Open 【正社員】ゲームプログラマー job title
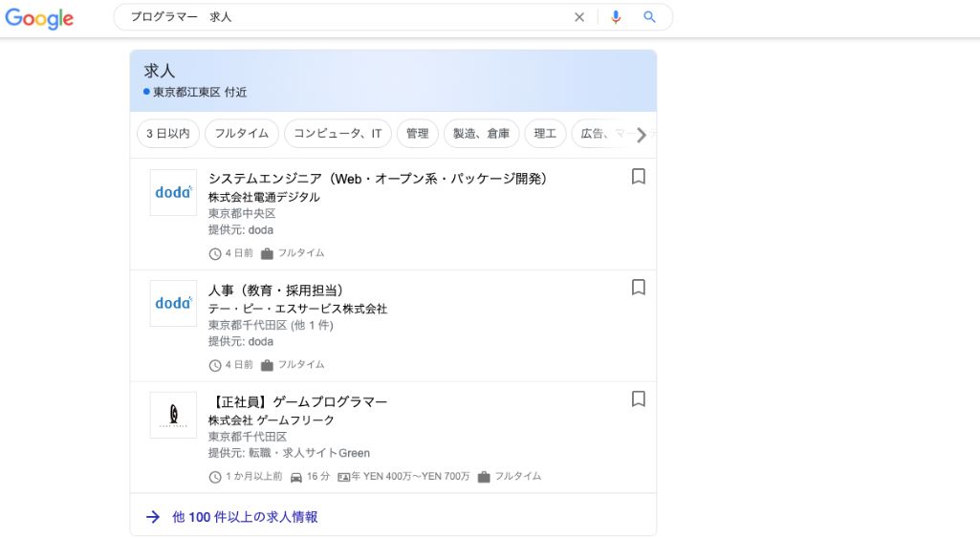980x538 pixels. (x=298, y=401)
